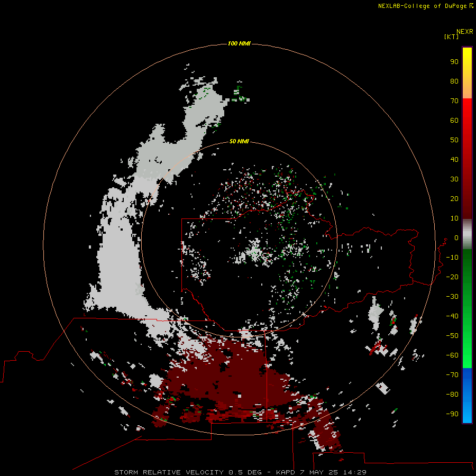Viewport: 476px width, 476px height.
Task: Click the 30 value on velocity scale
Action: point(454,179)
